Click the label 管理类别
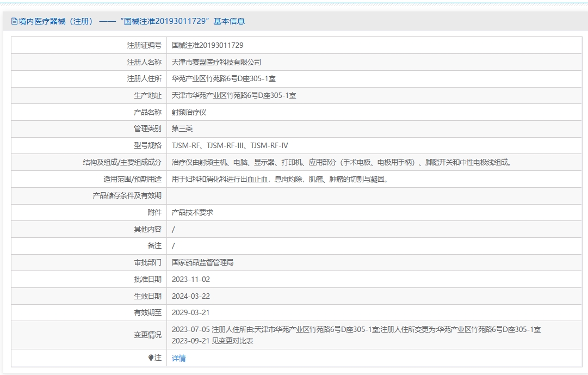 point(148,129)
